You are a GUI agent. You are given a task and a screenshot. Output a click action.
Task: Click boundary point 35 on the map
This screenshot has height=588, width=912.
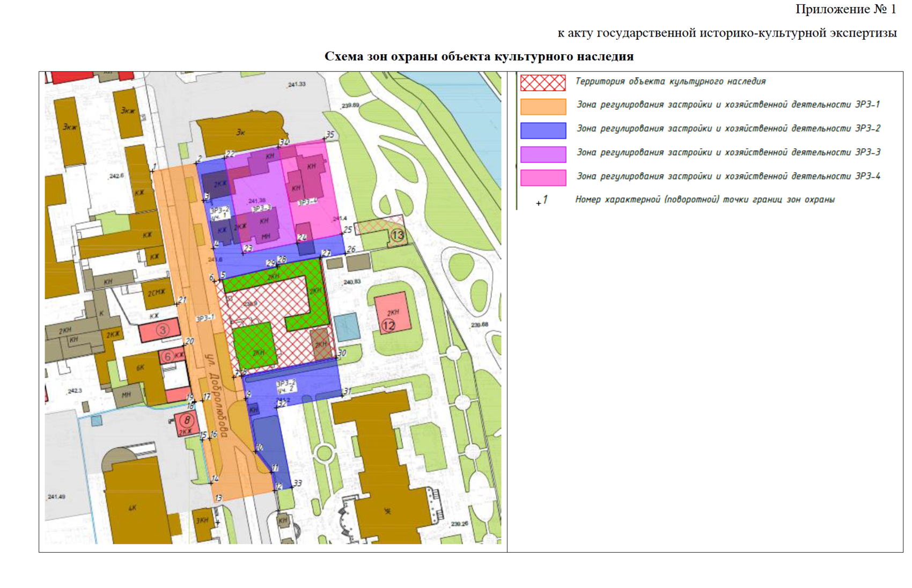point(325,139)
